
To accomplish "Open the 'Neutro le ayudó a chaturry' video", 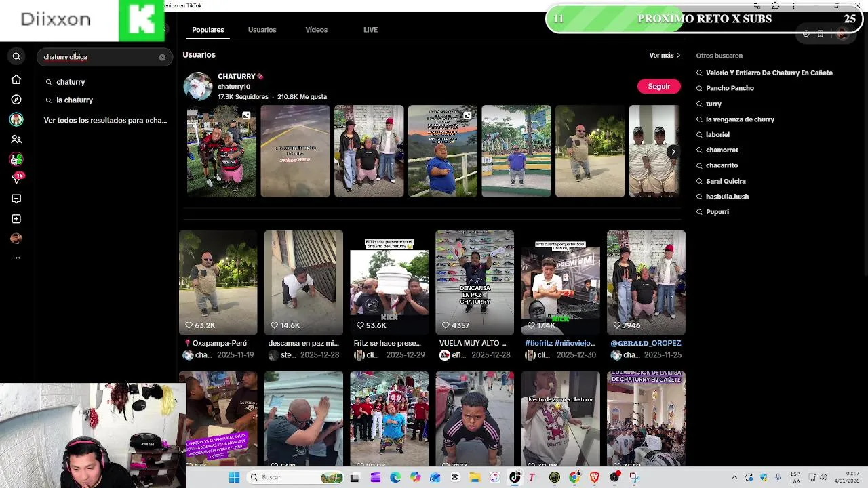I will (x=560, y=418).
